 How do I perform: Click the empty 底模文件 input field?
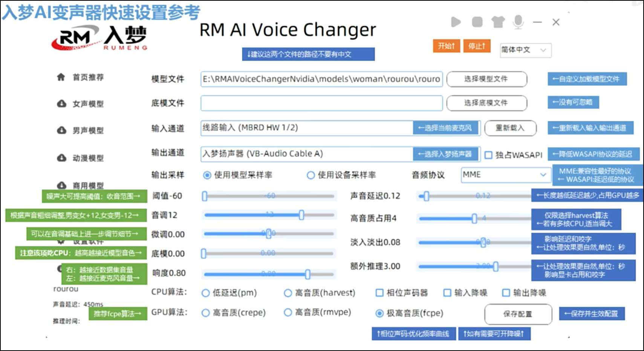[x=322, y=103]
